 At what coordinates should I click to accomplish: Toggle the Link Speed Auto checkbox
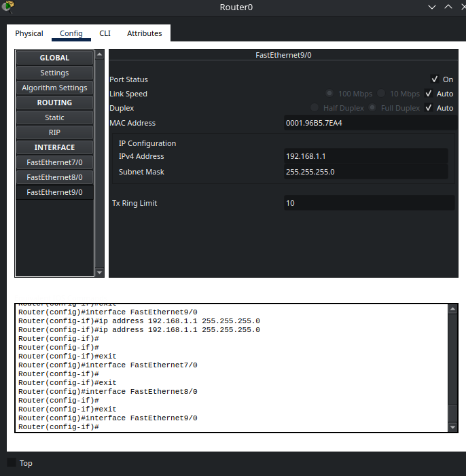click(429, 94)
